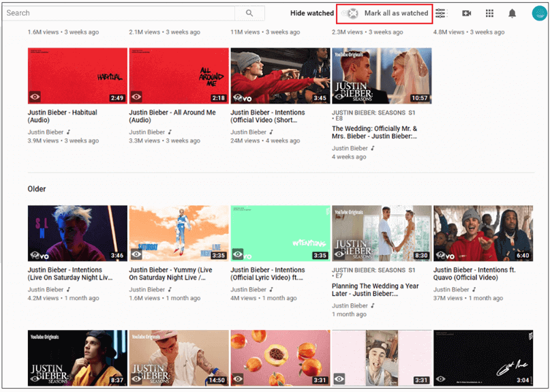Click title Planning The Wedding a Year Later

pos(376,290)
